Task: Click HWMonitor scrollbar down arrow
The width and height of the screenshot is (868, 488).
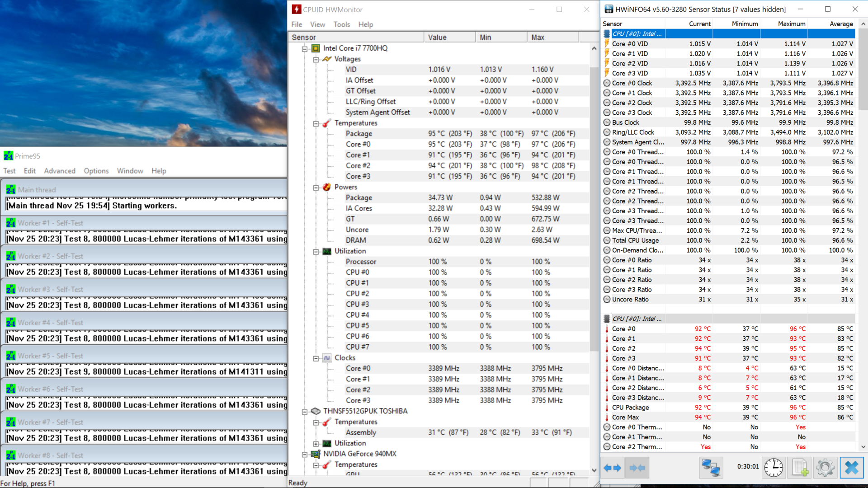Action: tap(594, 470)
